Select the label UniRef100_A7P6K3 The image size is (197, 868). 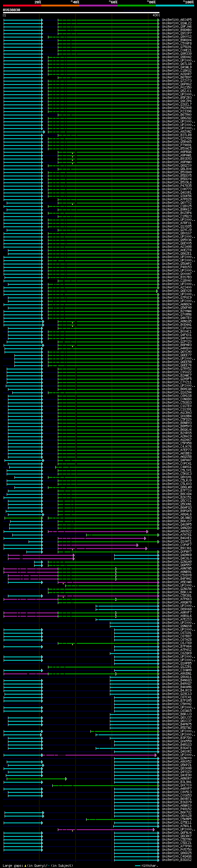coord(176,599)
